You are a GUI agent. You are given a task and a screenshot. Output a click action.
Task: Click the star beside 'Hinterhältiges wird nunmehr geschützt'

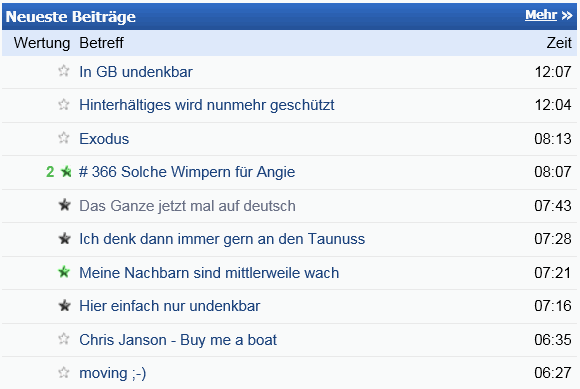pos(64,104)
